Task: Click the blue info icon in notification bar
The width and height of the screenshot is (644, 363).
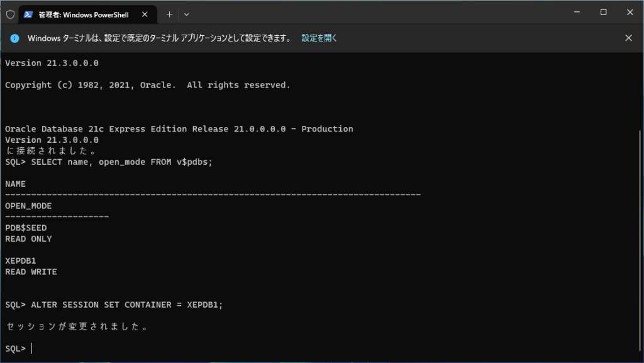Action: pos(15,38)
